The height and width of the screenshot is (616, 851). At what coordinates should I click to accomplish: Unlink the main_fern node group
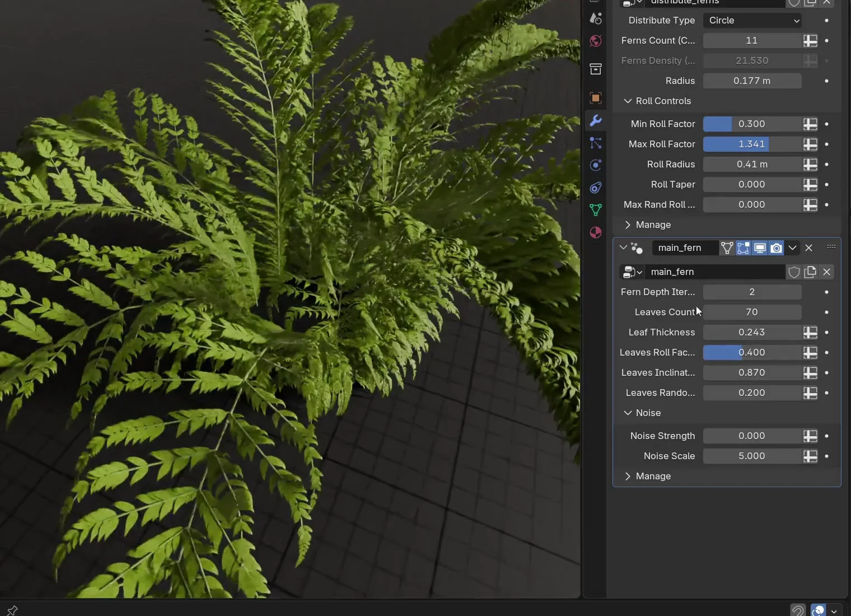(x=827, y=272)
